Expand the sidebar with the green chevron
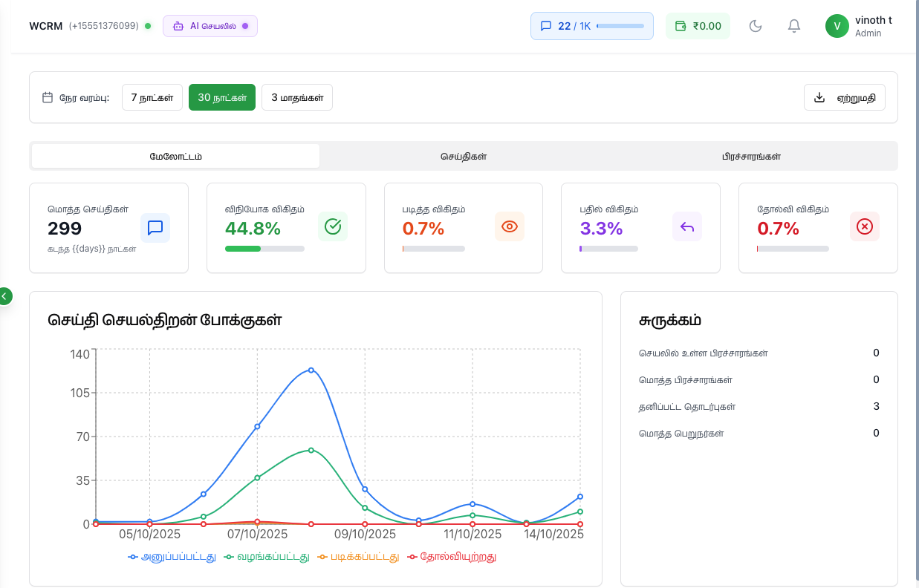This screenshot has width=919, height=588. (x=4, y=296)
